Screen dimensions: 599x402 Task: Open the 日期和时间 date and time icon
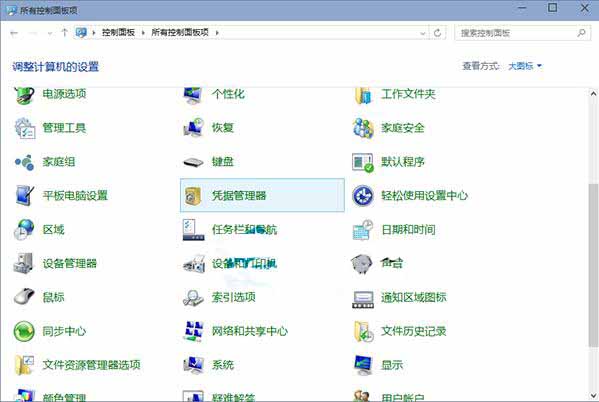click(363, 230)
